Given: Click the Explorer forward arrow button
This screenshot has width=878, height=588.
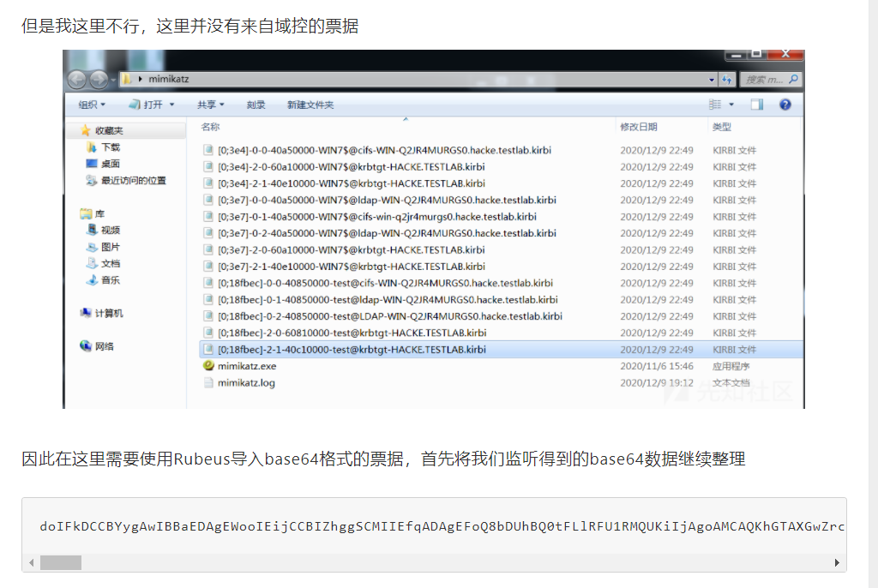Looking at the screenshot, I should click(x=99, y=80).
